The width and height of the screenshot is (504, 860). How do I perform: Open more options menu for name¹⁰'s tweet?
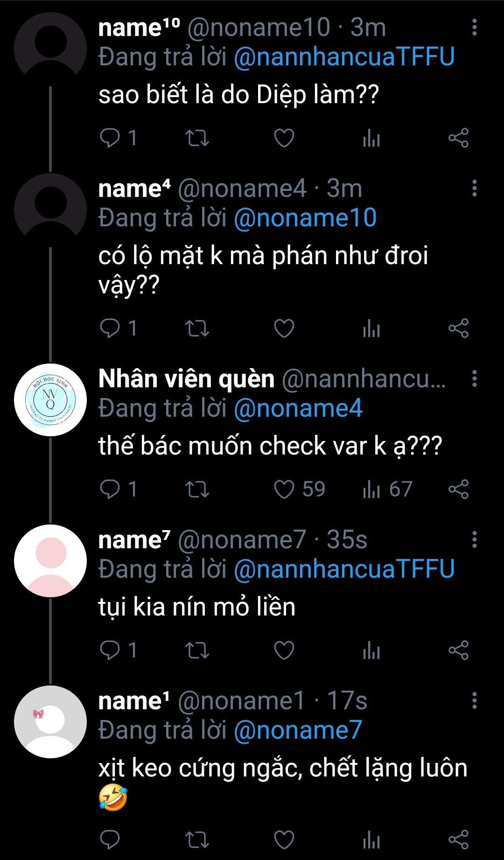[x=474, y=28]
